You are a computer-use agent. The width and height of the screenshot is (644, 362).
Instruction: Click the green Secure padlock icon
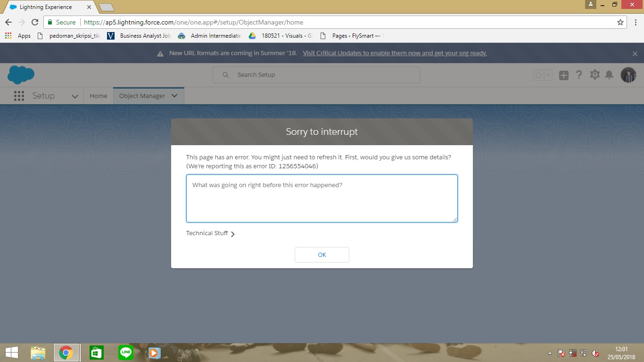50,22
